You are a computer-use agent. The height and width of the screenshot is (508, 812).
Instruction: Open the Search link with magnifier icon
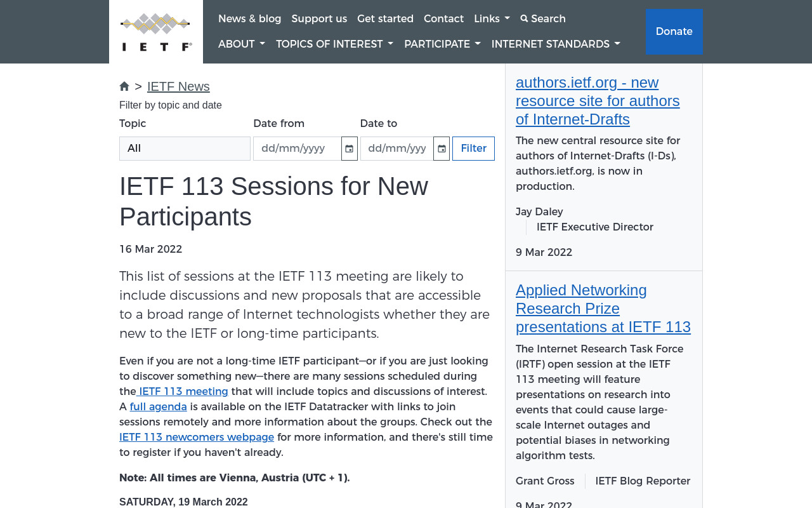[543, 19]
